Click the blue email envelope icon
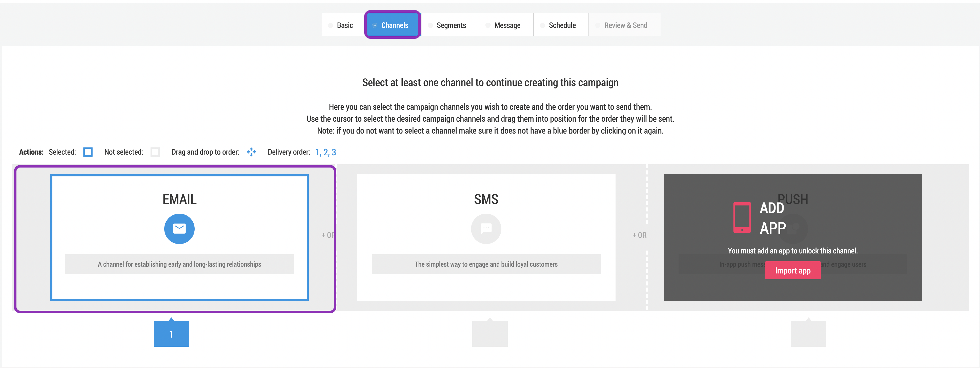Image resolution: width=980 pixels, height=368 pixels. 179,229
